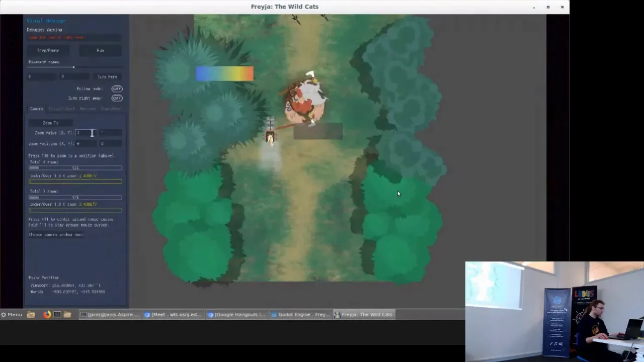Viewport: 644px width, 362px height.
Task: Toggle Follow node switch
Action: tap(117, 88)
